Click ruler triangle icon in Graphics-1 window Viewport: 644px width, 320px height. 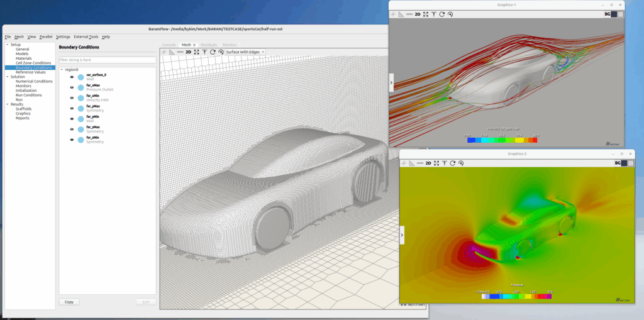401,14
